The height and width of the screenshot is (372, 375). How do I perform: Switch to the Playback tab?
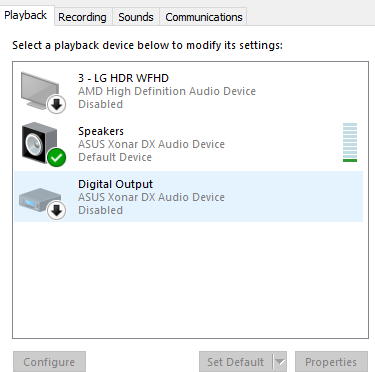pyautogui.click(x=26, y=15)
